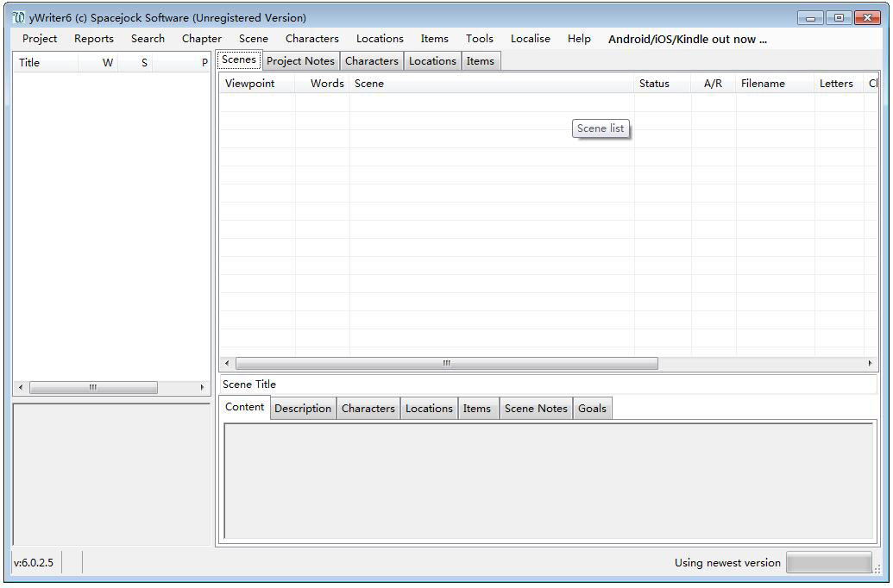Select the Content tab
The image size is (893, 588).
pyautogui.click(x=245, y=407)
